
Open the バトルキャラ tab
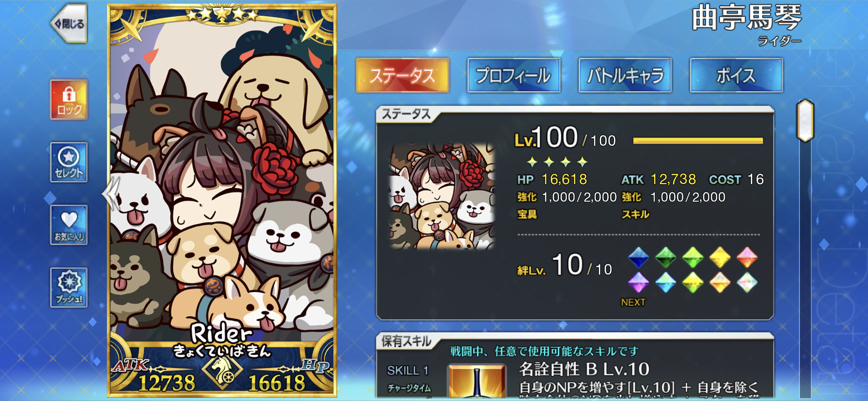625,75
